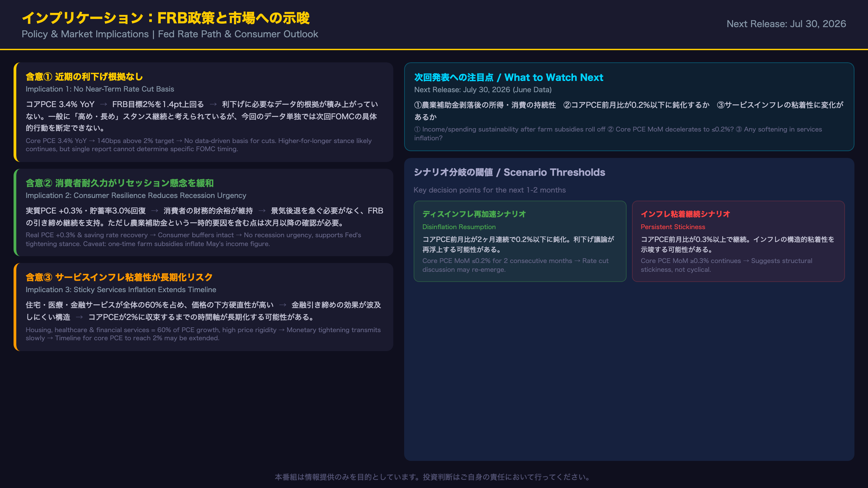
Task: Click green 'Disinflation Resumption' label
Action: click(459, 227)
